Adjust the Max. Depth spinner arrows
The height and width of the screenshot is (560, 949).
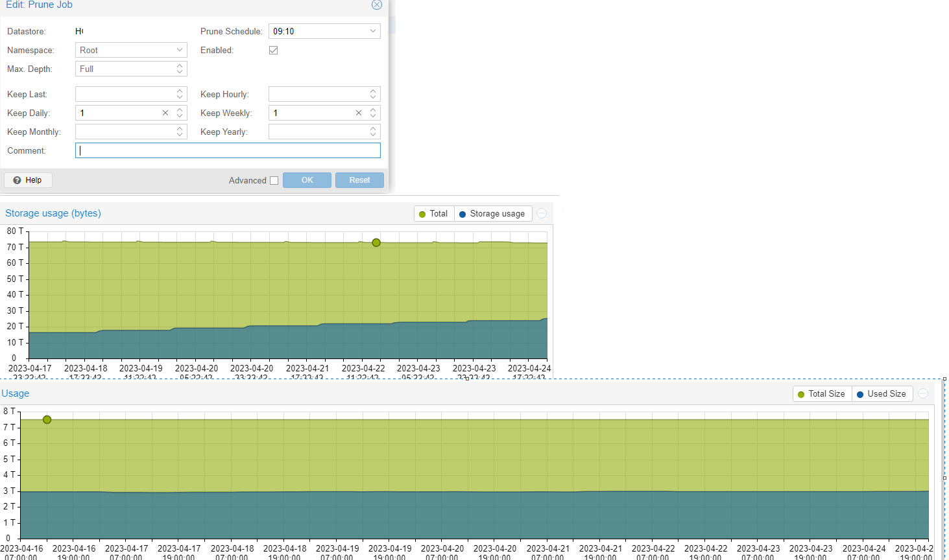(x=180, y=69)
